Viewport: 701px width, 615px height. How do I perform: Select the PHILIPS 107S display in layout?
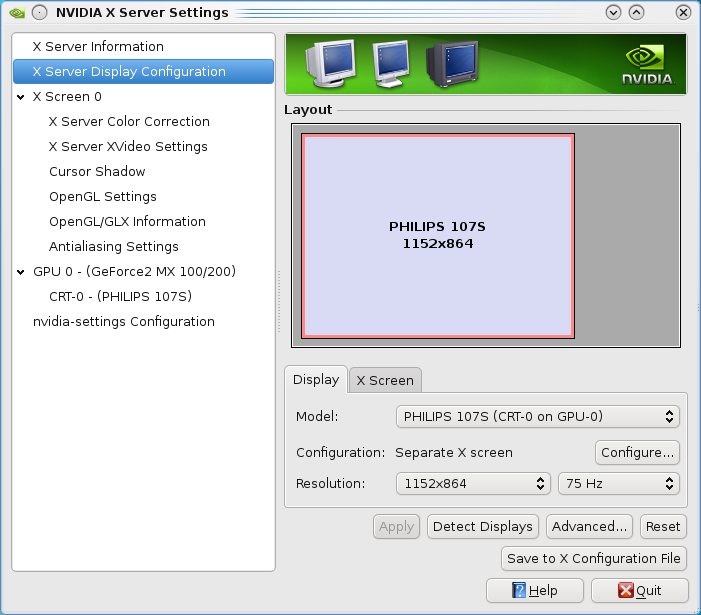tap(438, 236)
